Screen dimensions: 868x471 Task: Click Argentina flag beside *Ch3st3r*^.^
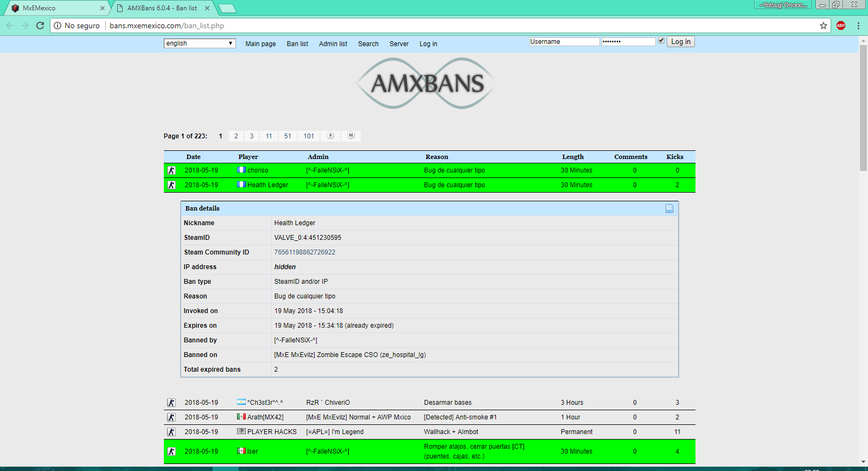point(241,402)
